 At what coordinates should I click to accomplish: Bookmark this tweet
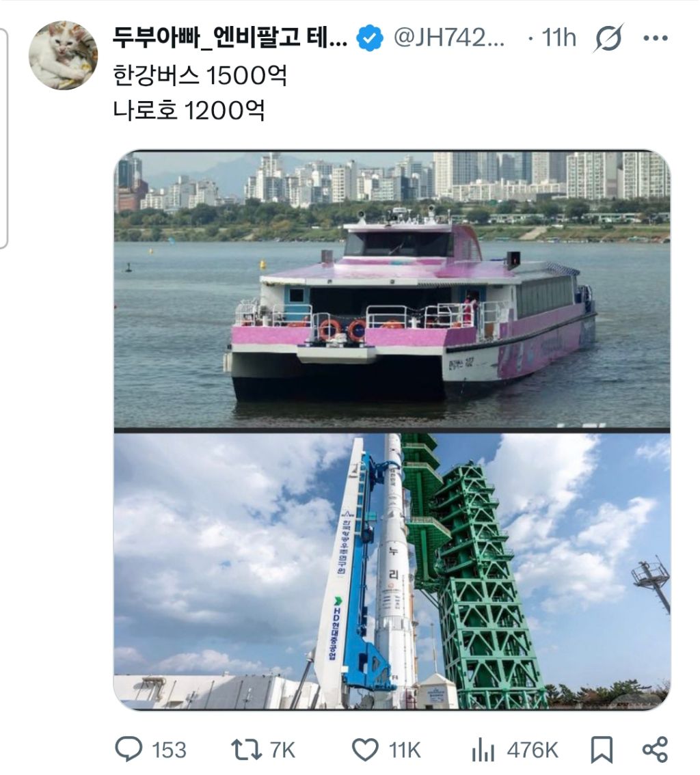602,750
